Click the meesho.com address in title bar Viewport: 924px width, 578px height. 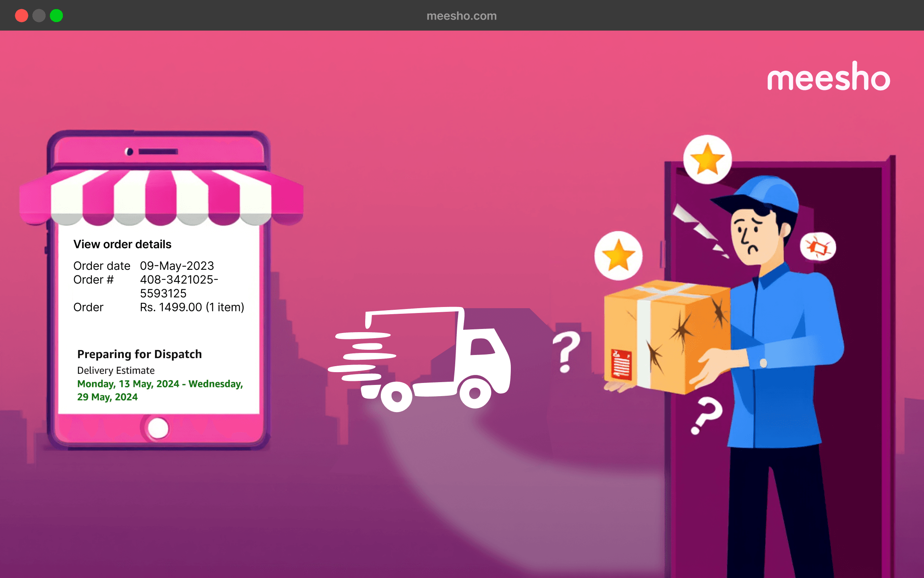pos(461,16)
